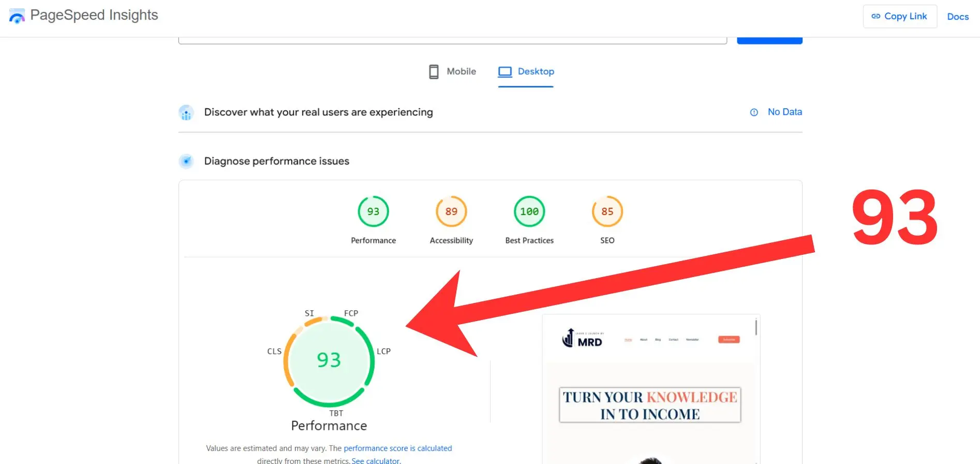Screen dimensions: 980x464
Task: Click the blue Analyze button
Action: [769, 40]
